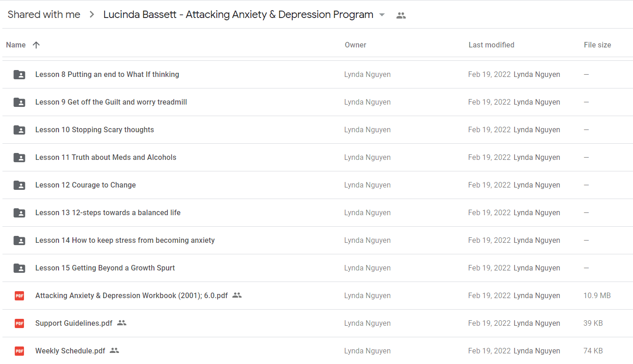Click the folder icon beside Lesson 13

coord(19,212)
